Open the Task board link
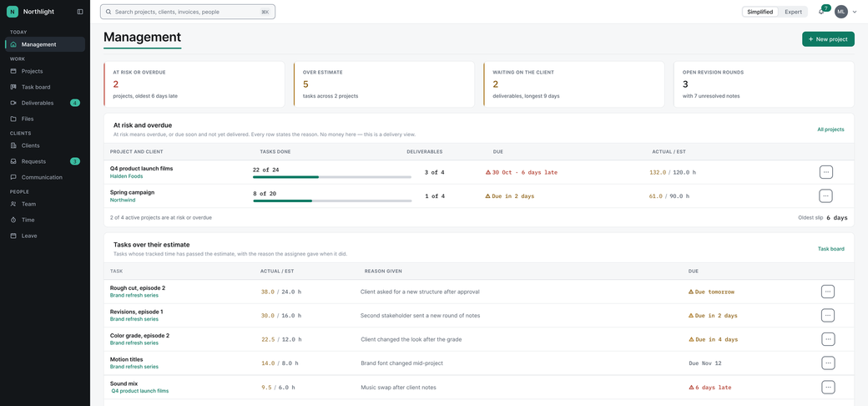 point(831,249)
